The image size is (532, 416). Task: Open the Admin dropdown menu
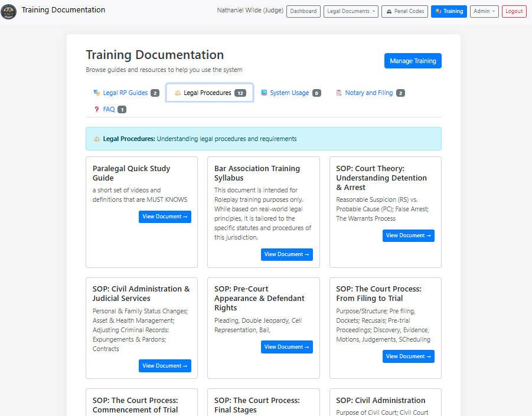pos(484,11)
